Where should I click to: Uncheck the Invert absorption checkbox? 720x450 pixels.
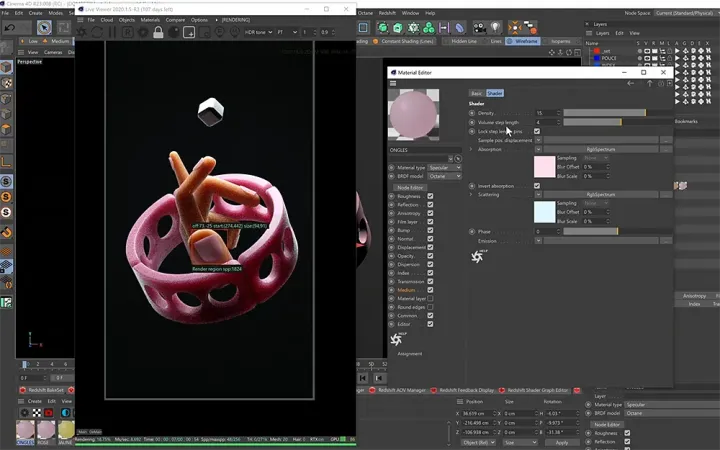(537, 186)
